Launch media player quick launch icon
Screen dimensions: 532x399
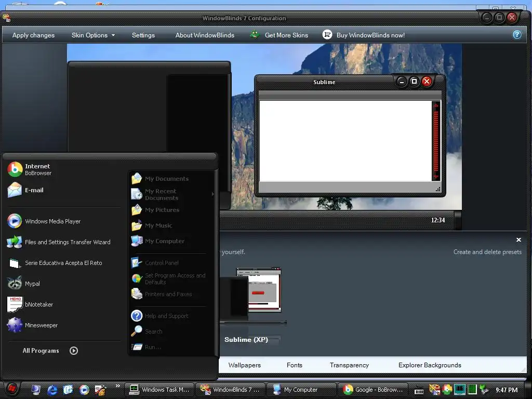84,390
